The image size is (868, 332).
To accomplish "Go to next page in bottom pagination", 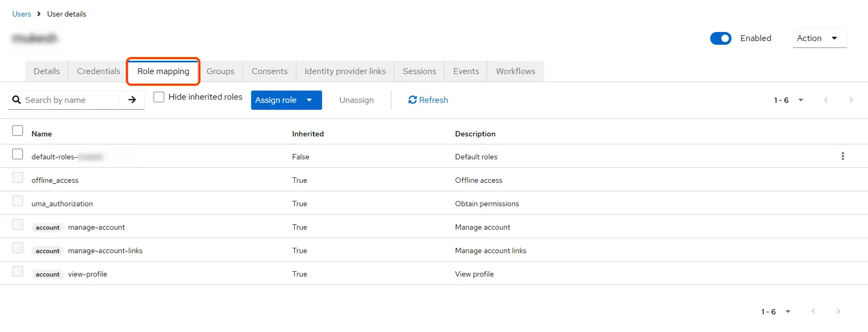I will (838, 311).
